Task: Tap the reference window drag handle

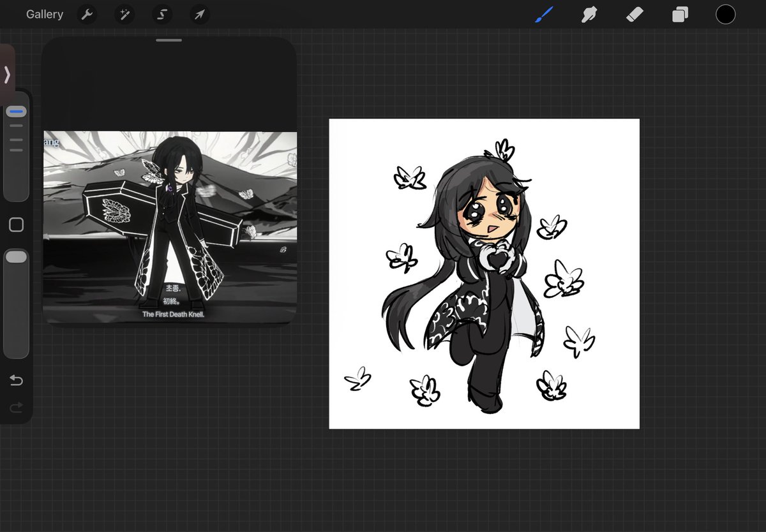Action: (169, 40)
